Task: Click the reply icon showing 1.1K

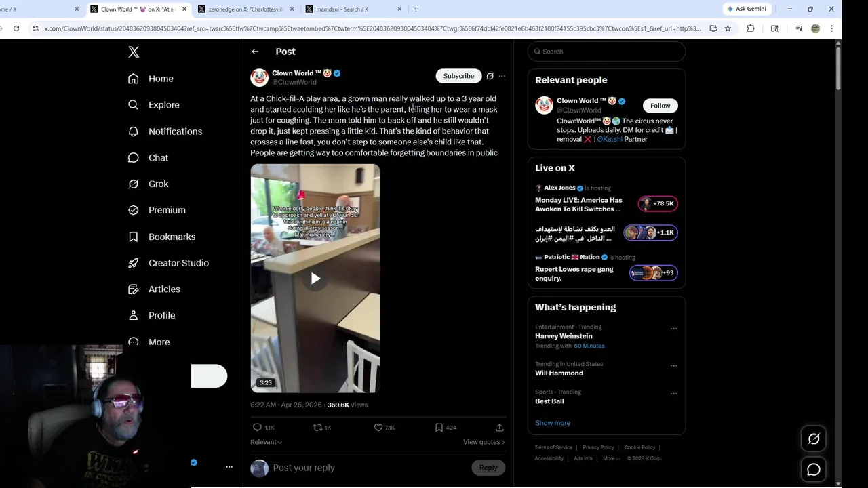Action: tap(257, 428)
